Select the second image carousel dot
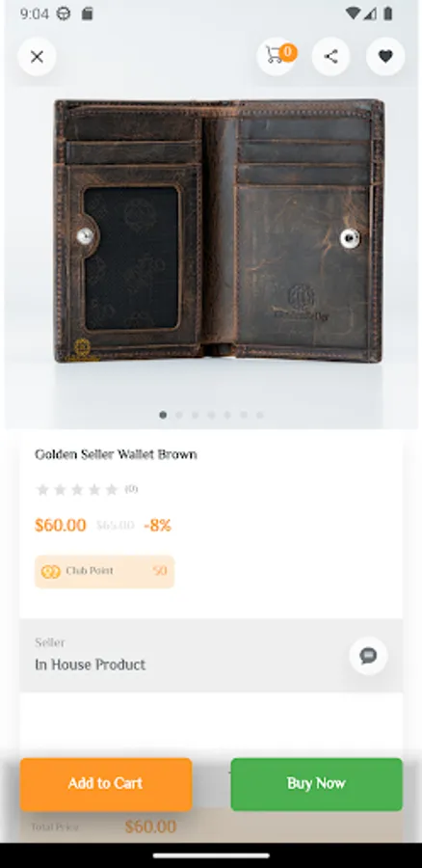This screenshot has width=422, height=868. tap(179, 415)
